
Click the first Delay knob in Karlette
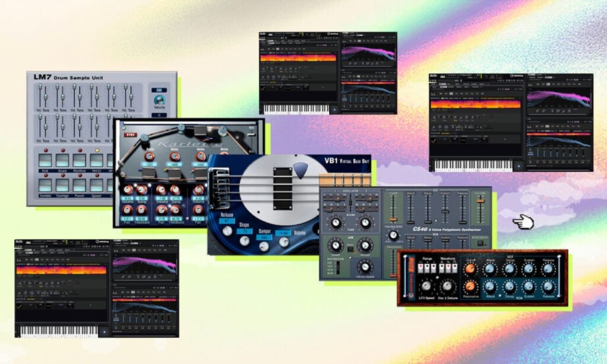pyautogui.click(x=150, y=157)
